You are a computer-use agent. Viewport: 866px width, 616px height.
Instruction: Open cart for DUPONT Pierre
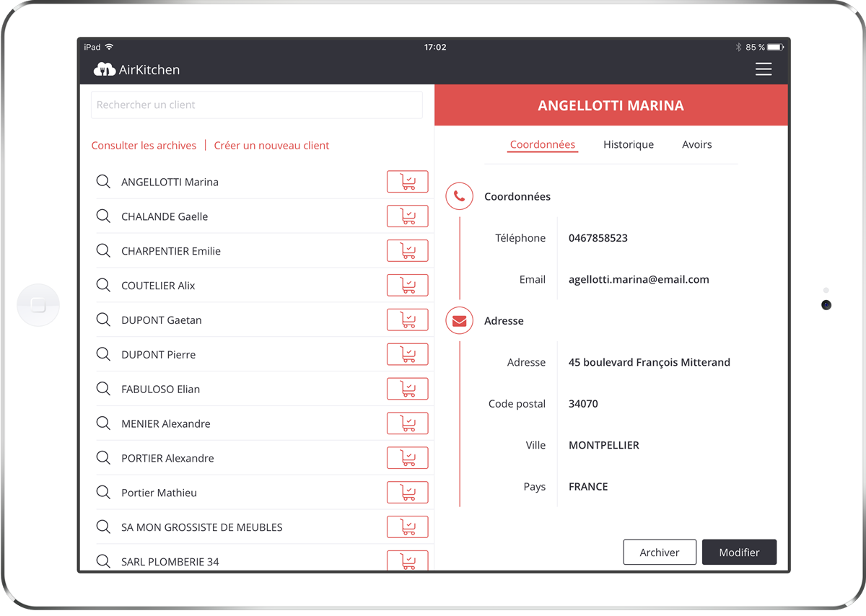point(407,354)
